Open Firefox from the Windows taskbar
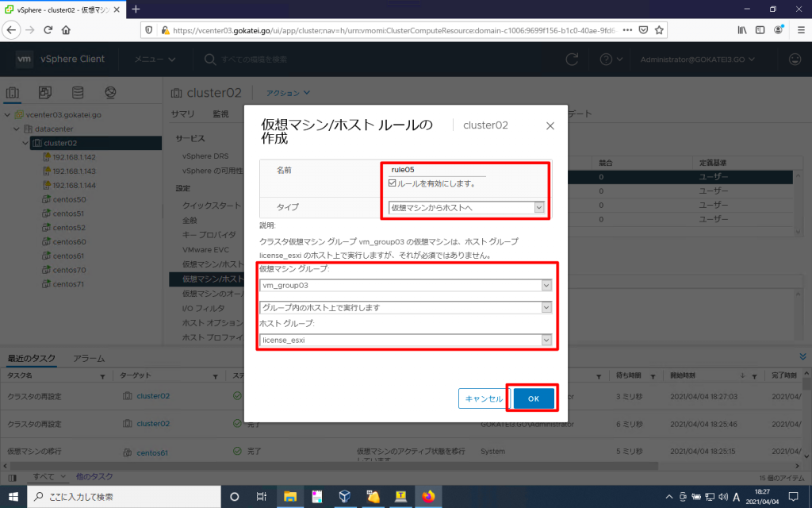Viewport: 812px width, 508px height. [x=429, y=496]
